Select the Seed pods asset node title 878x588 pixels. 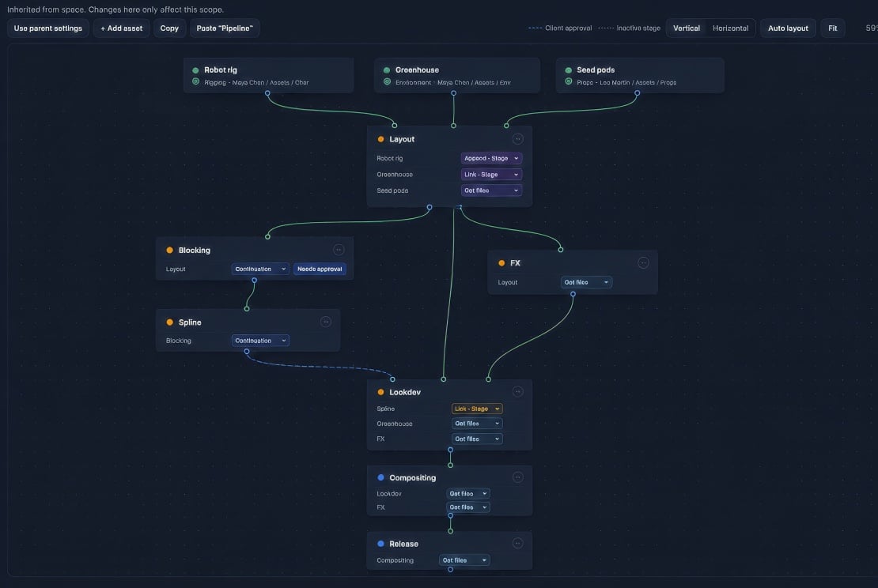pos(596,70)
